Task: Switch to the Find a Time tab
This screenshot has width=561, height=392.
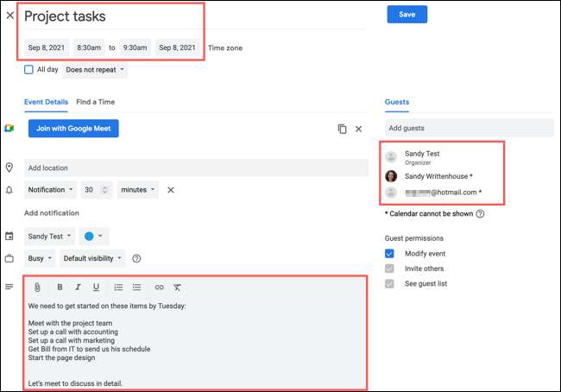Action: click(96, 102)
